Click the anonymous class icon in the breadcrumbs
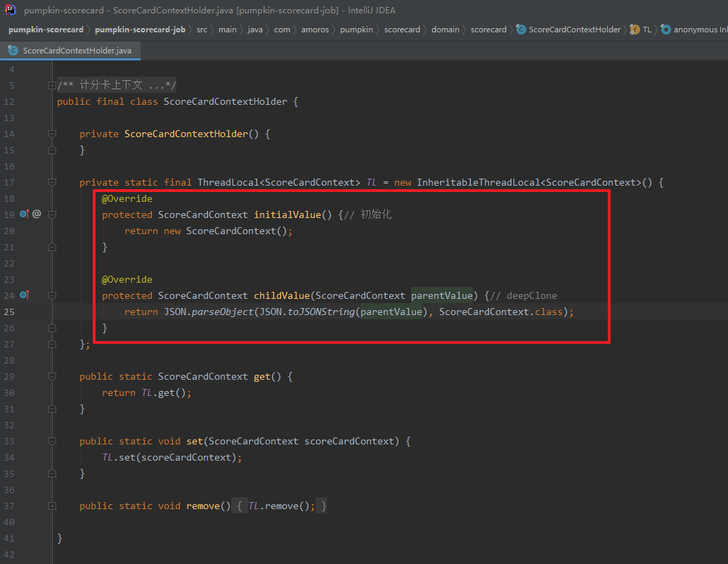 [665, 30]
